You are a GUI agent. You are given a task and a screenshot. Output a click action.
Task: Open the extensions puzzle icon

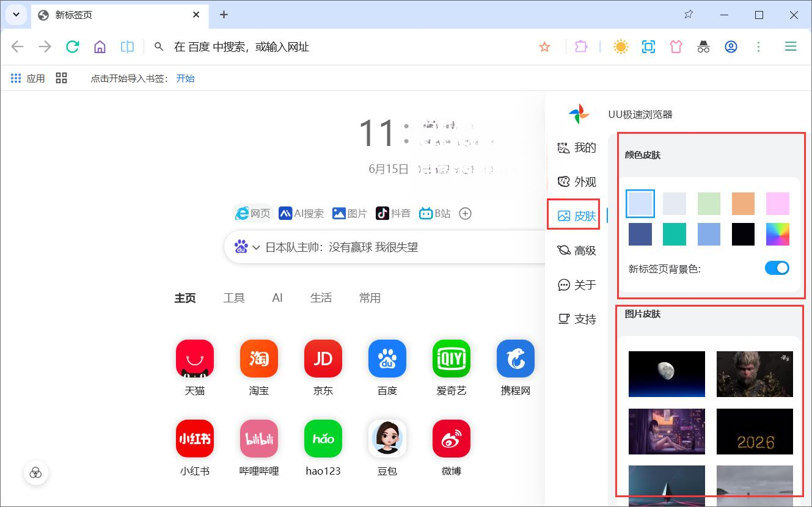[581, 46]
